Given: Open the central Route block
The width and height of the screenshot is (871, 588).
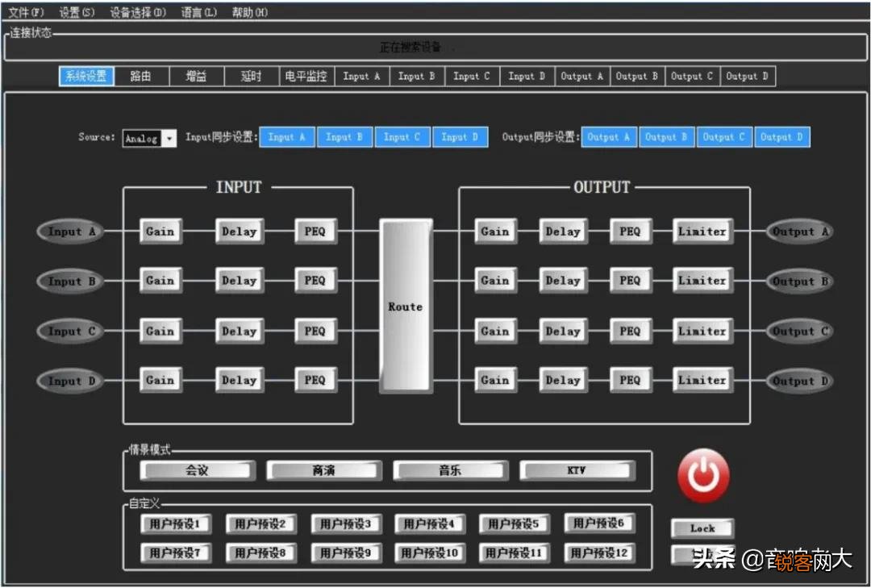Looking at the screenshot, I should pos(406,307).
